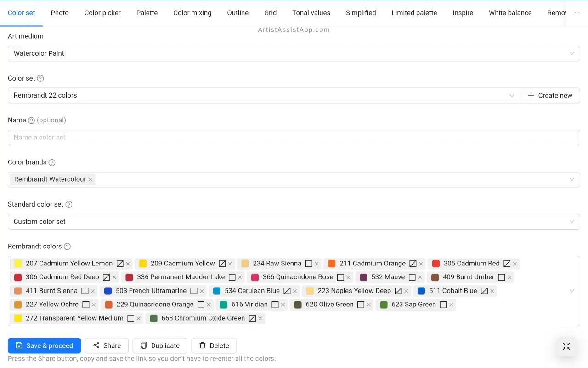Remove 532 Mauve color tag
This screenshot has width=588, height=368.
[x=420, y=277]
